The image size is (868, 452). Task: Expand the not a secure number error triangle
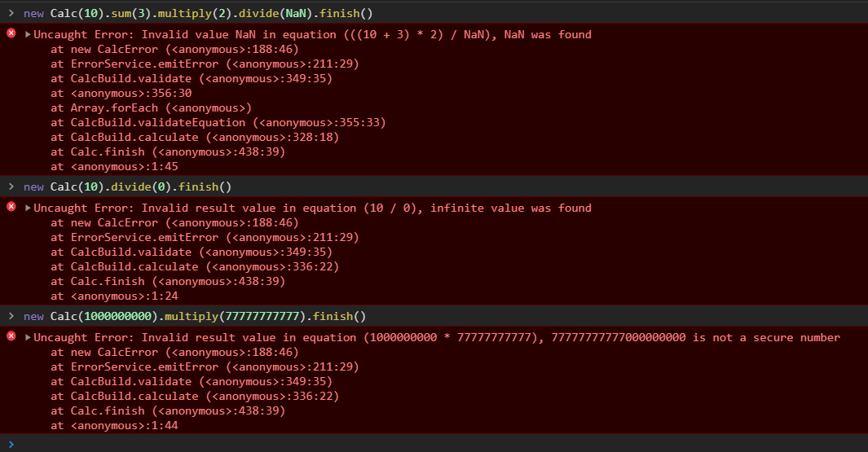point(28,337)
